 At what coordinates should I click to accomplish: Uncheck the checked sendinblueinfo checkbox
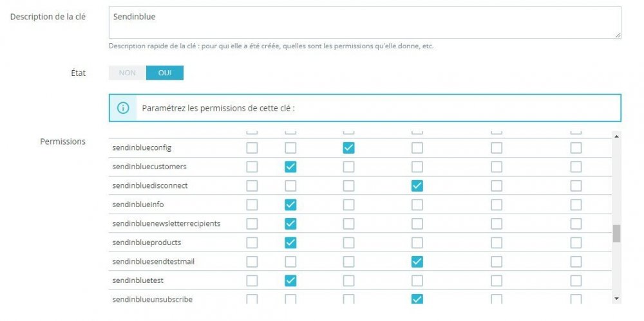(x=290, y=205)
